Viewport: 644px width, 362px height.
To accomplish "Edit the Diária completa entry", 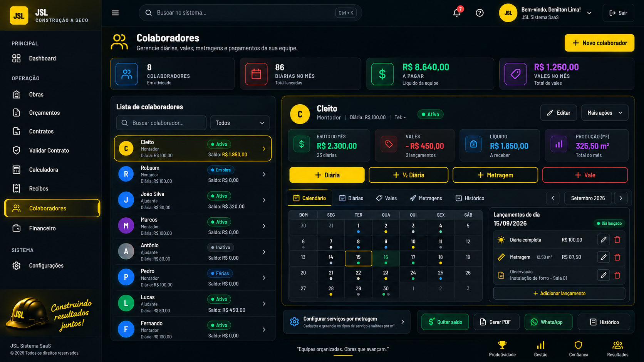I will (x=604, y=240).
